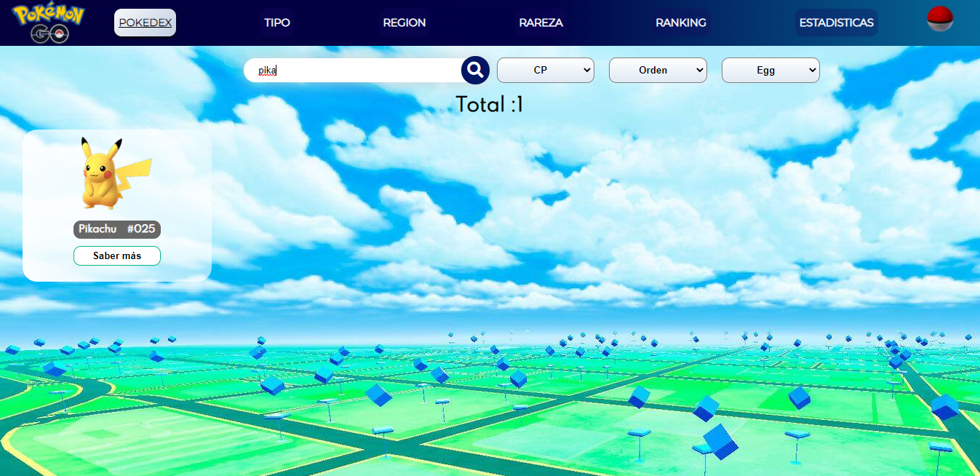
Task: Open the POKEDEX menu item
Action: (145, 23)
